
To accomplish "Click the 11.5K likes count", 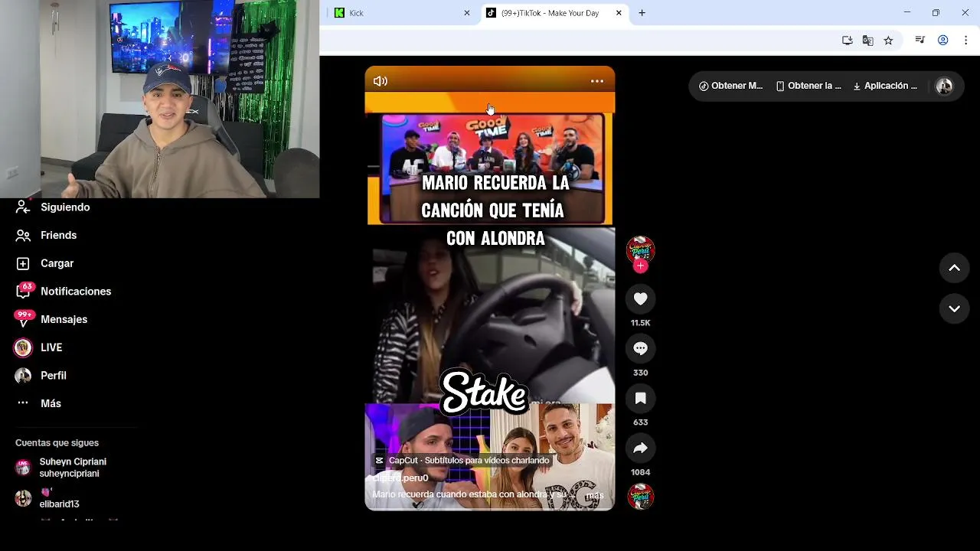I will coord(641,323).
